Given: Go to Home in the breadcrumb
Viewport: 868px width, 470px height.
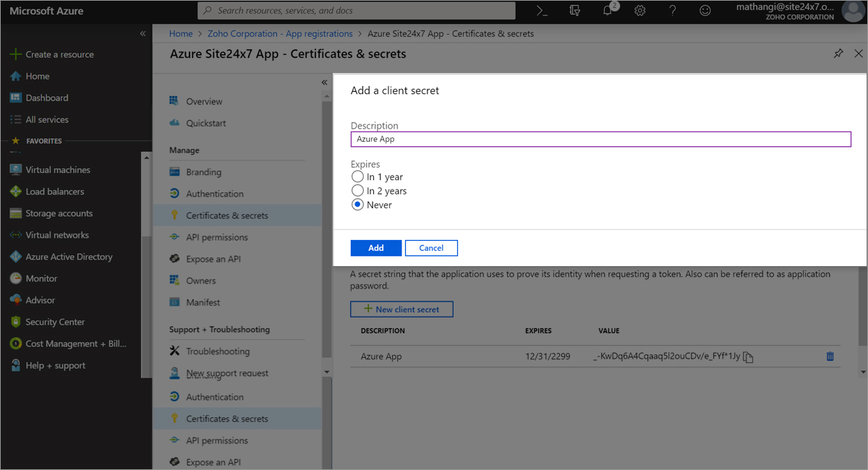Looking at the screenshot, I should pos(181,34).
